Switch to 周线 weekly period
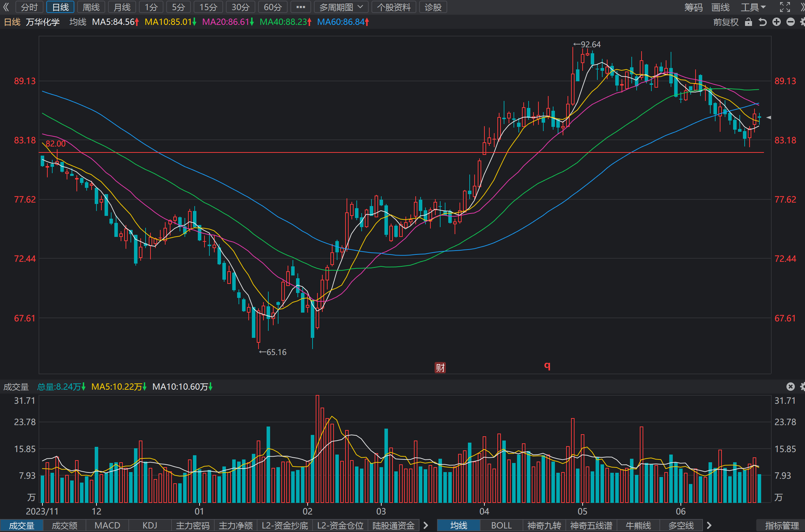This screenshot has width=805, height=532. 91,7
